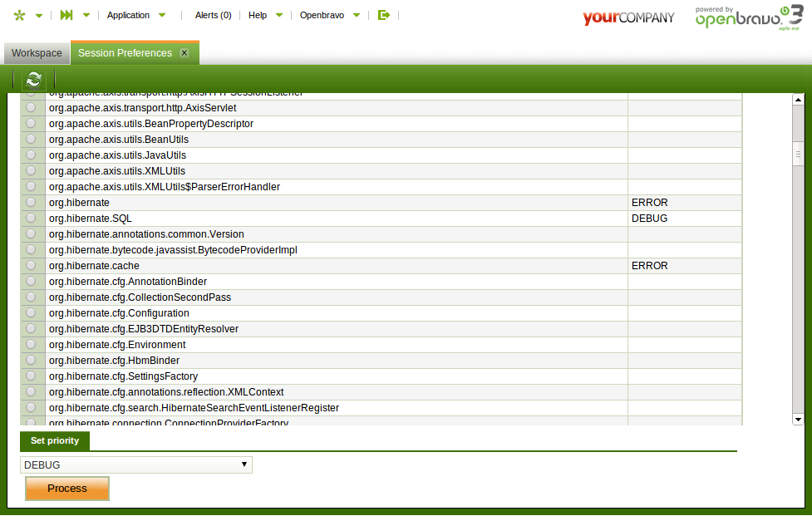Click scrollbar down arrow in logger list
The image size is (812, 516).
(x=798, y=420)
